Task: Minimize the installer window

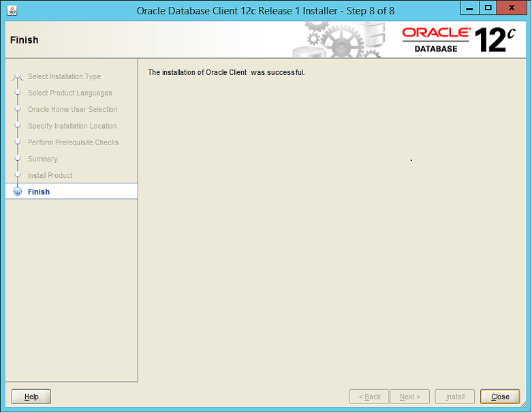Action: coord(470,9)
